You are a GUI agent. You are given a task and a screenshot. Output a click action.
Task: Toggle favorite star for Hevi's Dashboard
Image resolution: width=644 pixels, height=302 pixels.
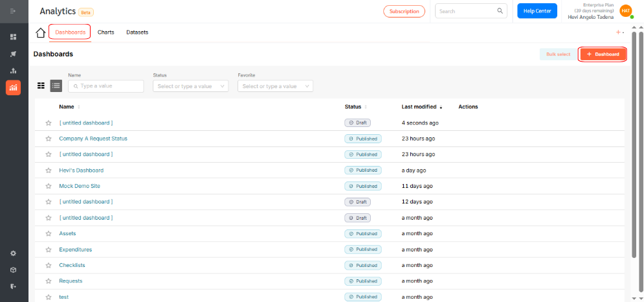coord(49,170)
